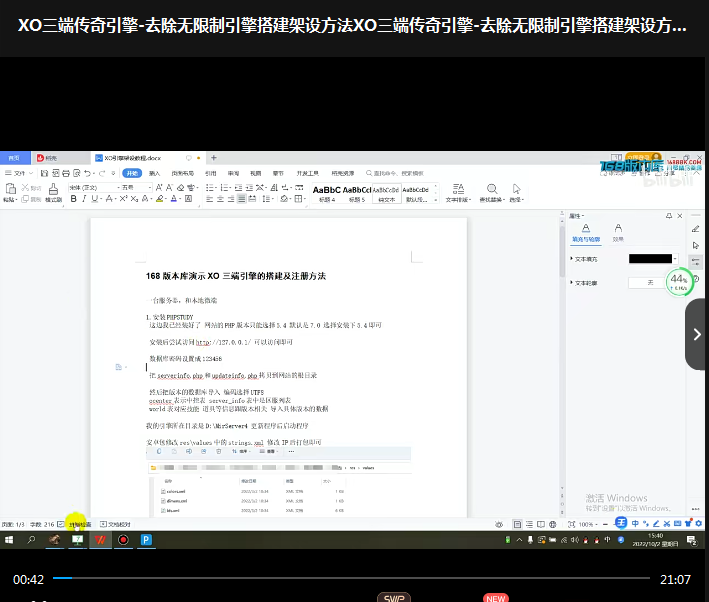
Task: Increase font size with A+ icon
Action: click(x=159, y=187)
